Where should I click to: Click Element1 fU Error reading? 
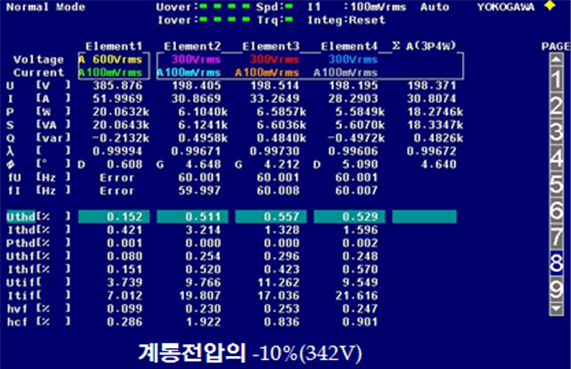[x=117, y=178]
